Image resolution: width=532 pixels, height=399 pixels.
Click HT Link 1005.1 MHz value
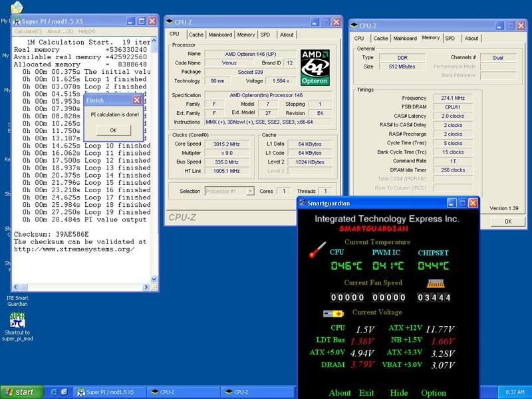coord(226,171)
